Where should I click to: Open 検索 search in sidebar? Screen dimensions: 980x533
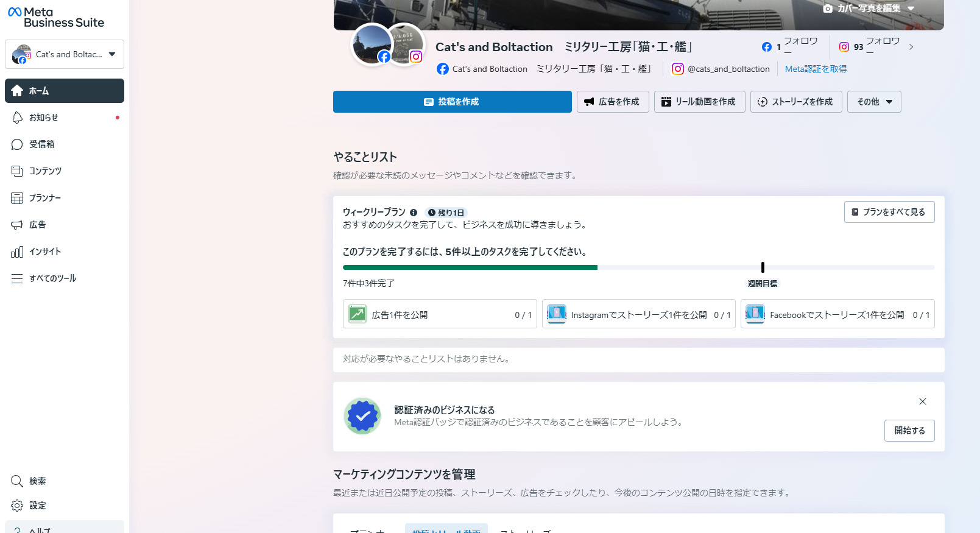pos(65,481)
